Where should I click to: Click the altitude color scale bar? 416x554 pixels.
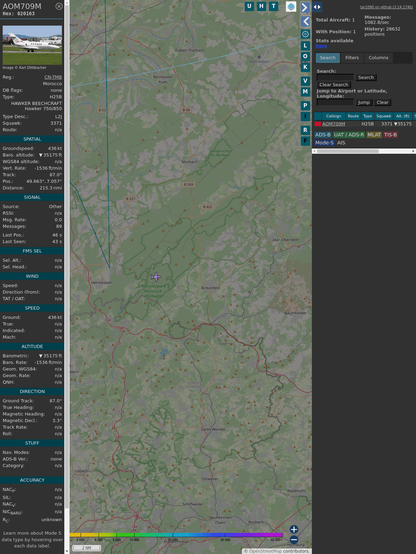tap(176, 535)
